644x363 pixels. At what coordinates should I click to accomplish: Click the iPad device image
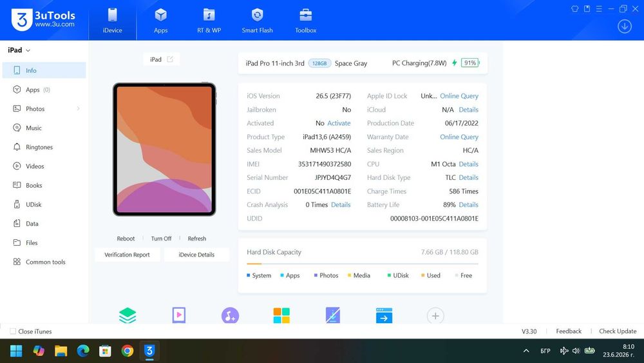[x=164, y=149]
